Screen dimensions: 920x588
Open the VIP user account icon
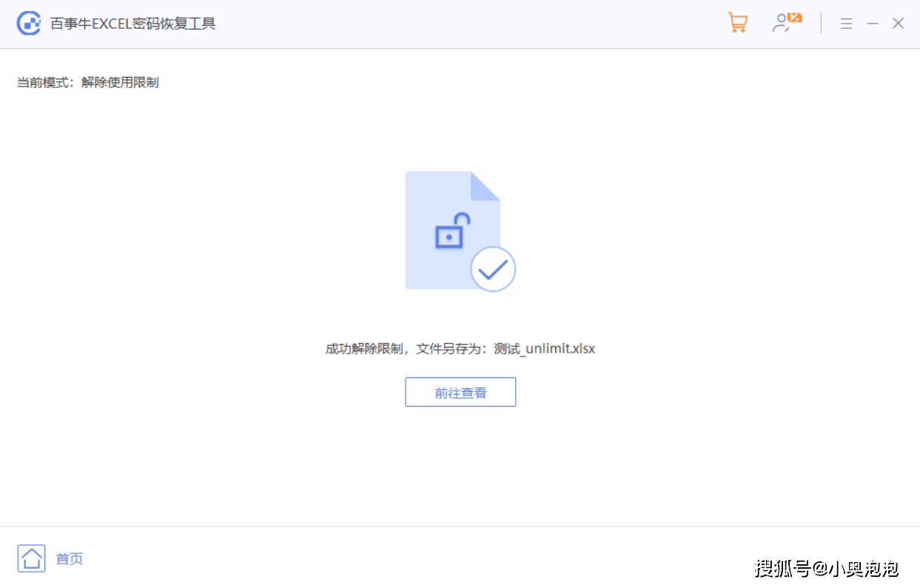click(x=787, y=23)
